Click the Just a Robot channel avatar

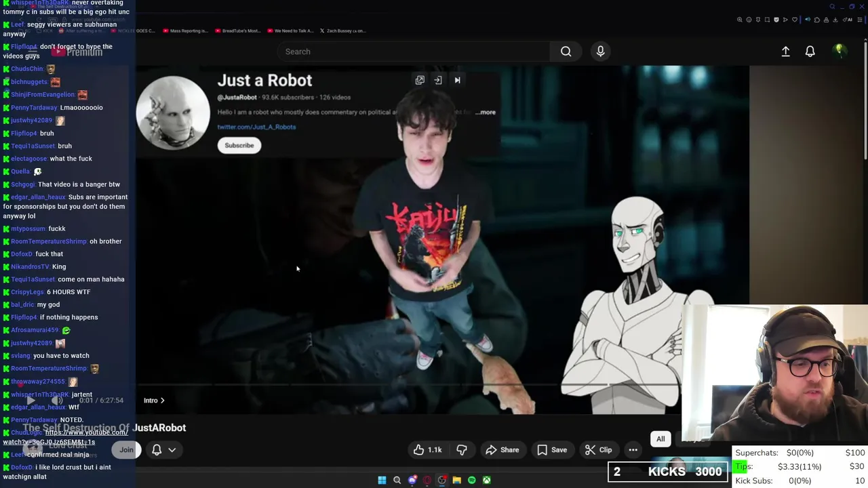(x=173, y=113)
